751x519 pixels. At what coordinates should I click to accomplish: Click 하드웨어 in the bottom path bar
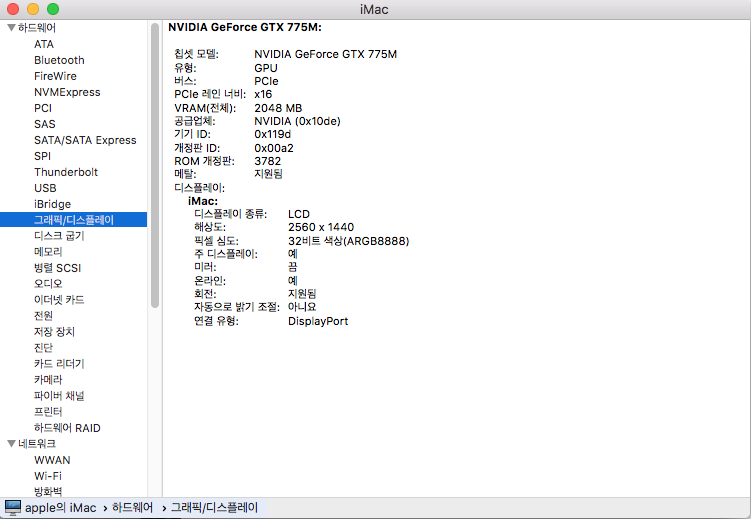(132, 508)
